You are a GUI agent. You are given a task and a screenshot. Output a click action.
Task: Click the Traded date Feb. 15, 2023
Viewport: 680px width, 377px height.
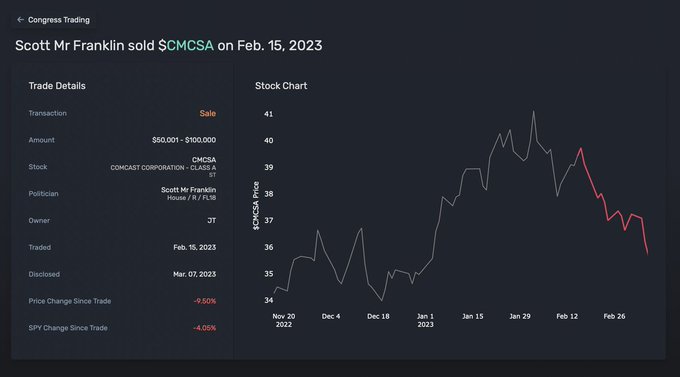pyautogui.click(x=194, y=247)
